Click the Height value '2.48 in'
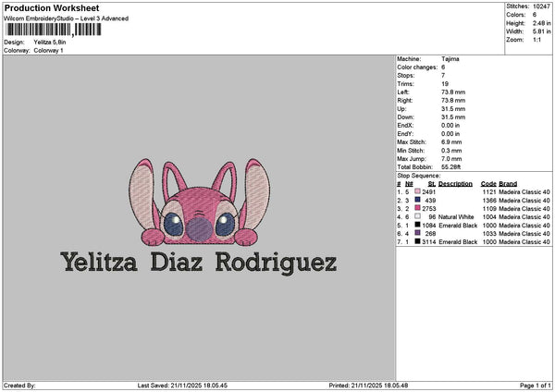Screen dimensions: 555x392 pos(541,23)
